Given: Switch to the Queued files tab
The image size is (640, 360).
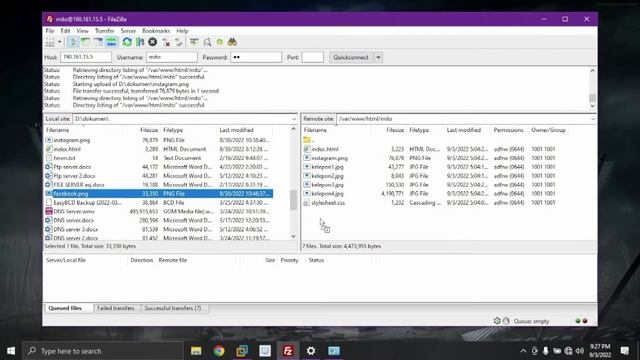Looking at the screenshot, I should click(x=68, y=308).
